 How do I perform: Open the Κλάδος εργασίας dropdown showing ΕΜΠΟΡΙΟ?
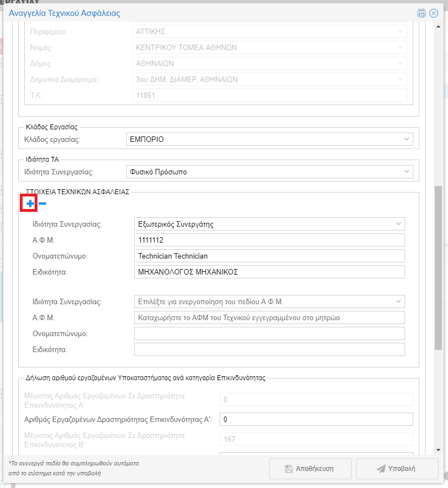269,139
